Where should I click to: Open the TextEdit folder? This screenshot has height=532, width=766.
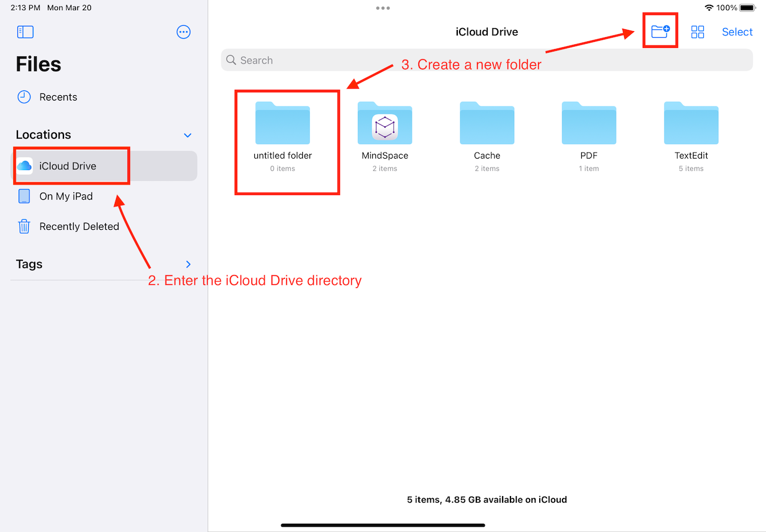click(691, 124)
